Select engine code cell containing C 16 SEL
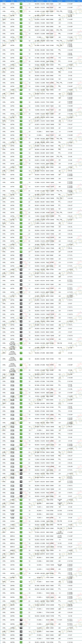Image resolution: width=82 pixels, height=644 pixels. [x=70, y=46]
